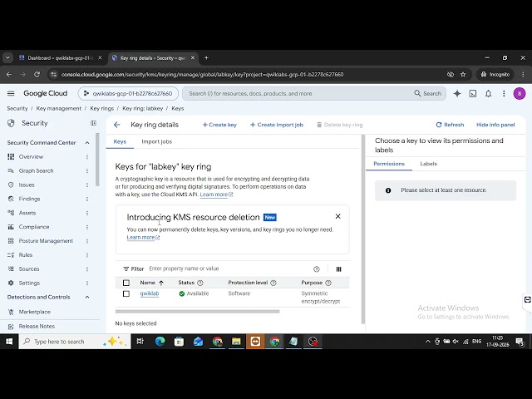Collapse the Security sidebar panel icon
This screenshot has height=399, width=532.
(93, 123)
